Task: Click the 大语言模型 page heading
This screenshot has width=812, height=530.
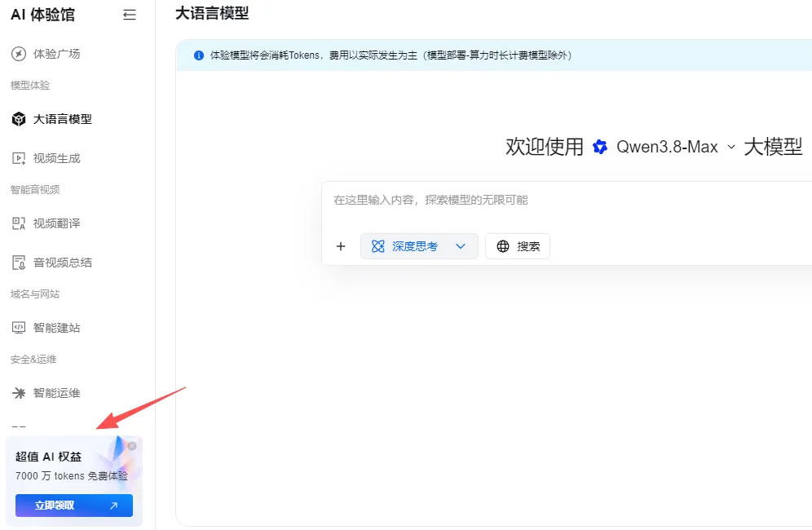Action: [x=212, y=14]
